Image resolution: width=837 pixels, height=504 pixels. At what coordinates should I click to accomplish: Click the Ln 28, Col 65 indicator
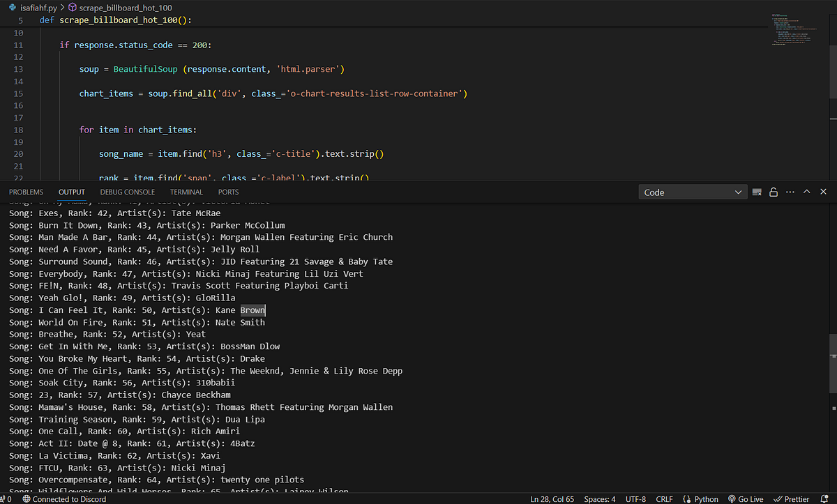click(x=551, y=499)
